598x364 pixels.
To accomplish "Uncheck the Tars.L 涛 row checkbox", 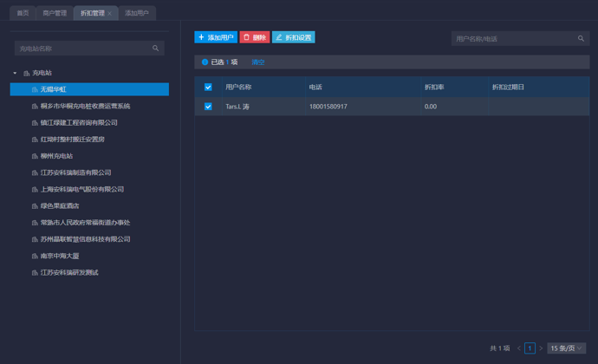I will click(x=208, y=107).
